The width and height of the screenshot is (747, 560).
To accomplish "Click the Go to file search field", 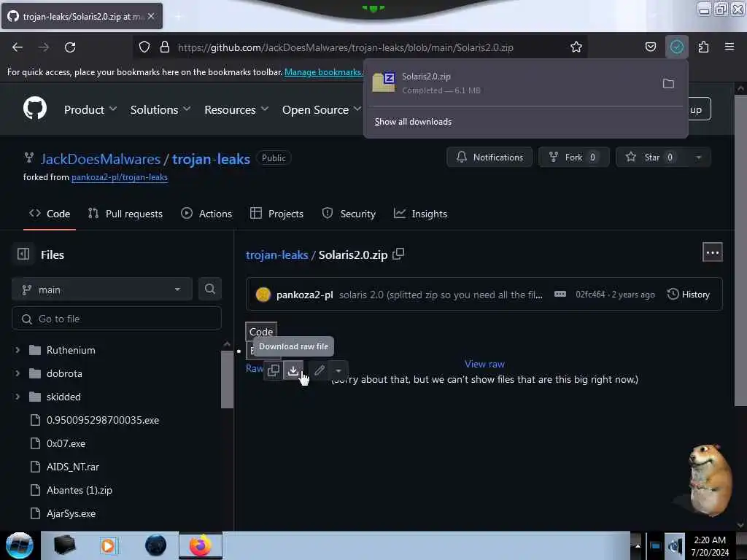I will 116,319.
